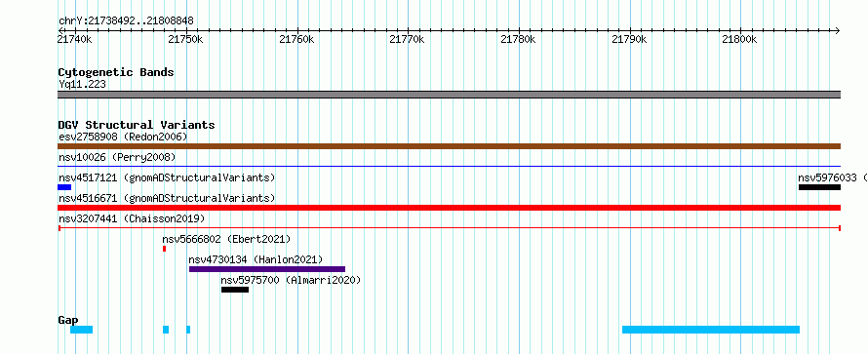This screenshot has width=868, height=354.
Task: Select the purple nsv4730134 variant bar
Action: coord(267,269)
